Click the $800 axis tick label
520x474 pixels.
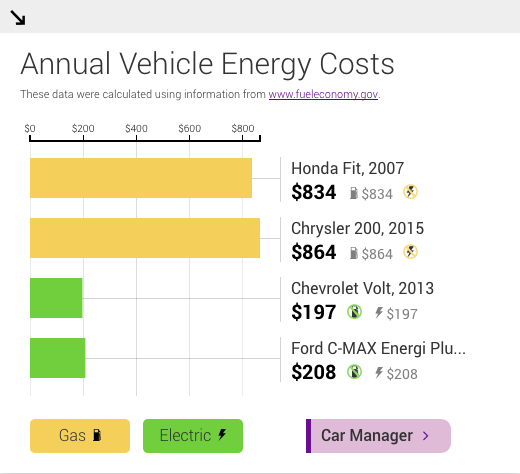coord(243,128)
